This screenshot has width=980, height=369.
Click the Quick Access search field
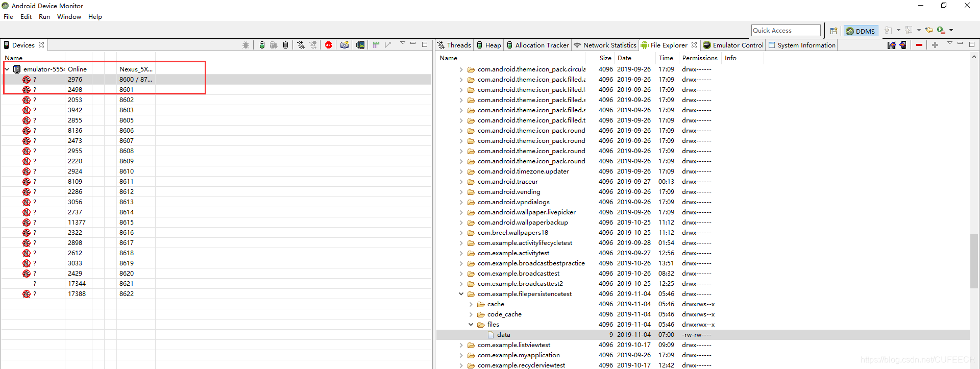click(x=786, y=31)
